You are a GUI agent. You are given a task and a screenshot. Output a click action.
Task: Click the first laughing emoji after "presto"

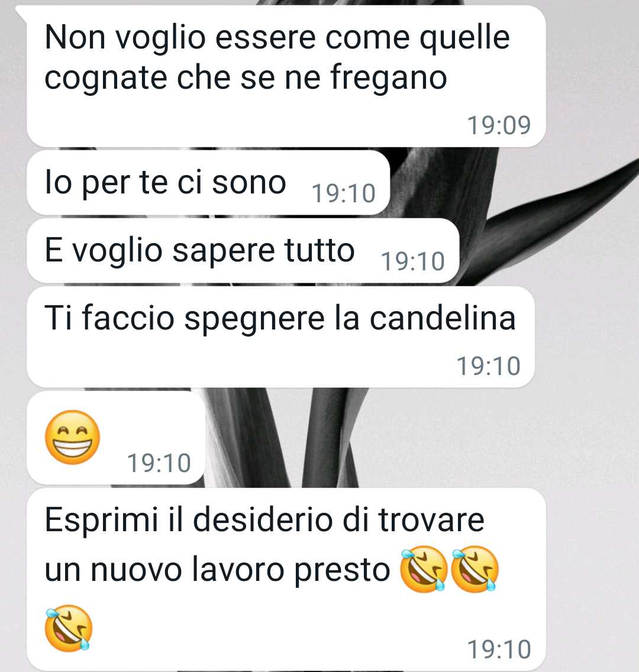click(x=424, y=569)
